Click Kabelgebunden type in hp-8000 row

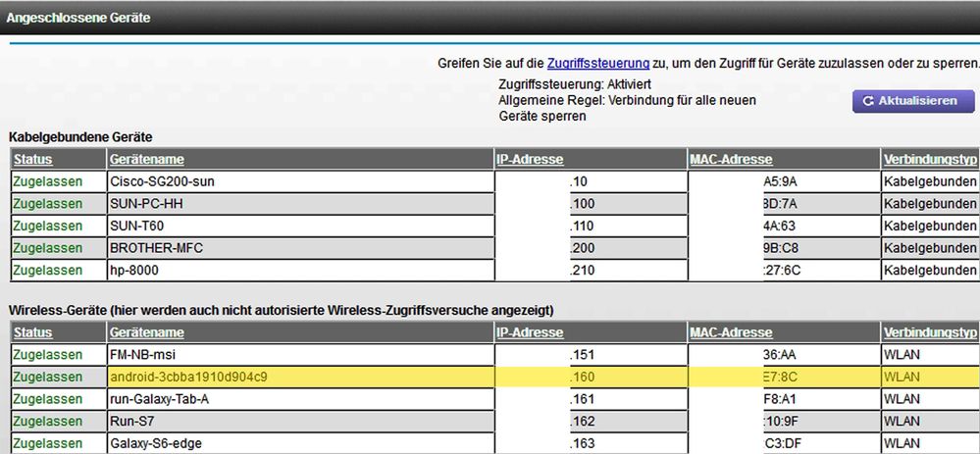click(930, 270)
